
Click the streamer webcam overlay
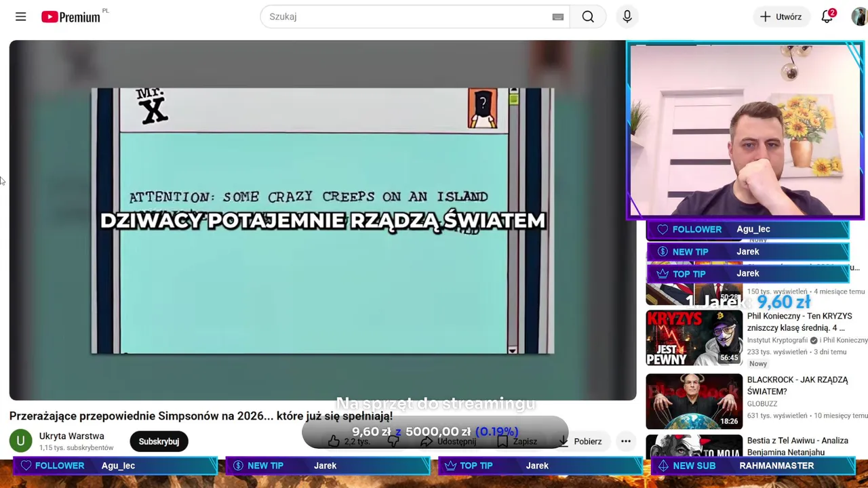pos(745,130)
